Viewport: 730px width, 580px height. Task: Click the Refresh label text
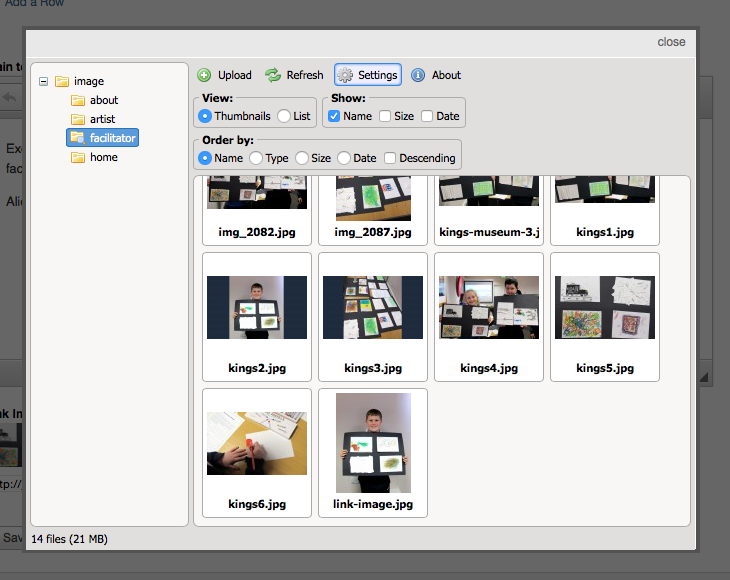pos(305,75)
